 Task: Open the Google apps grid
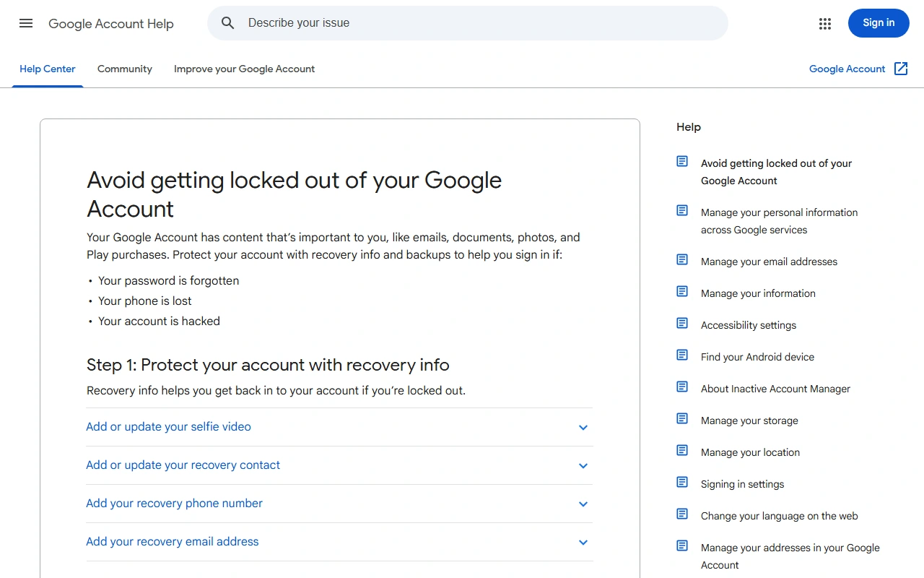tap(825, 24)
